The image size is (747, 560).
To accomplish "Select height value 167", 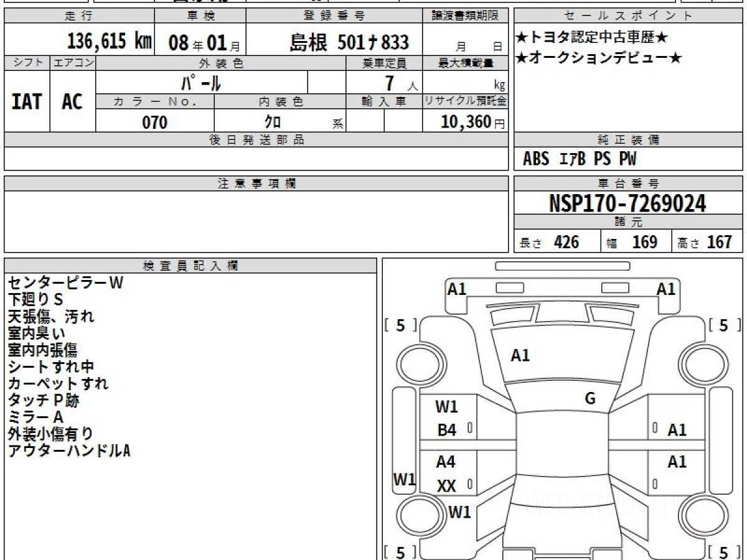I will click(719, 242).
